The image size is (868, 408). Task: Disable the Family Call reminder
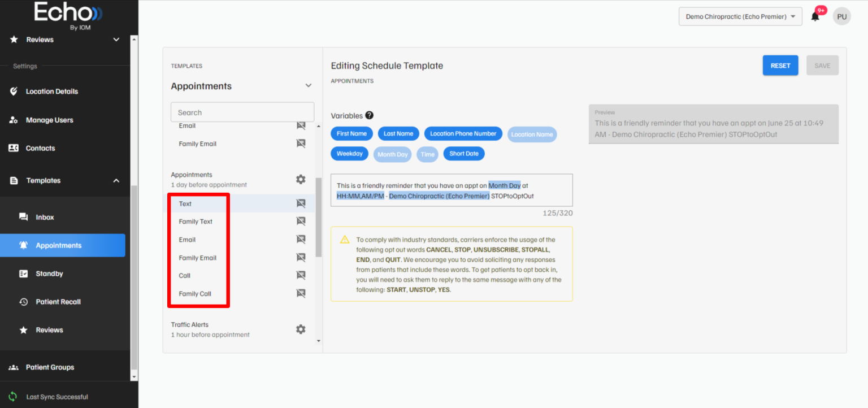pyautogui.click(x=301, y=293)
